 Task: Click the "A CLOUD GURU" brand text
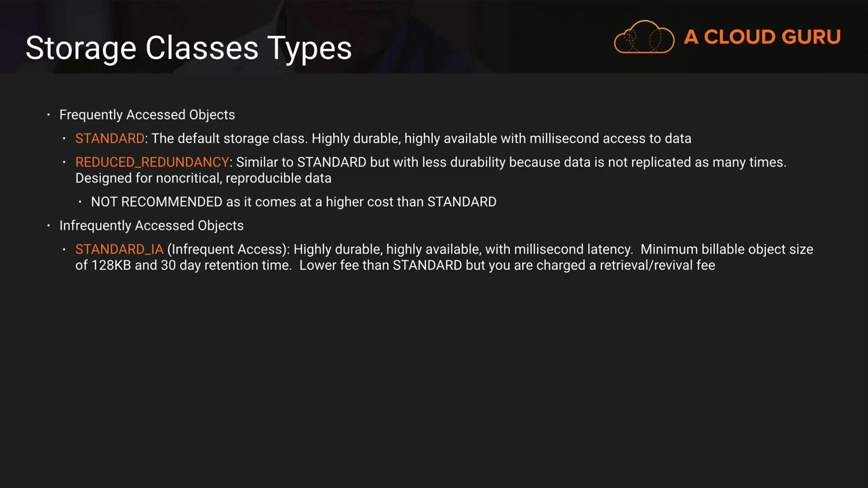pyautogui.click(x=762, y=37)
